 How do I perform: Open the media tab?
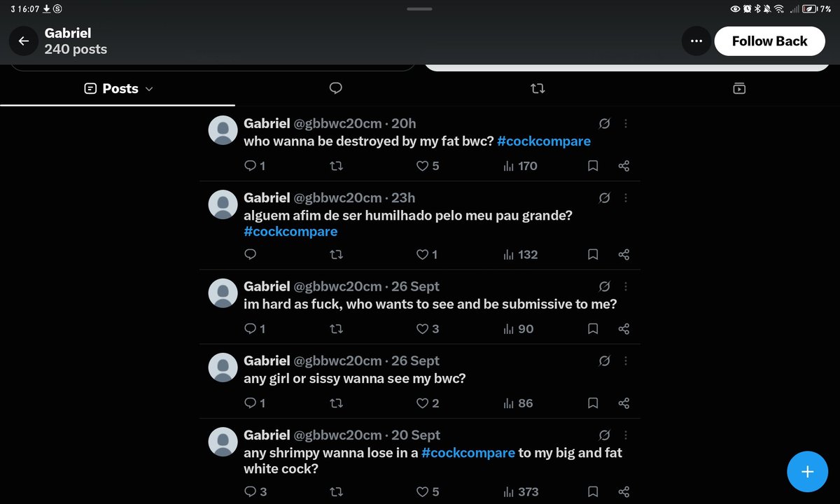coord(739,88)
